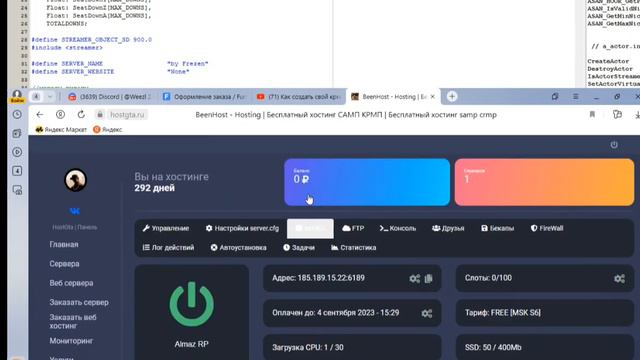This screenshot has height=360, width=640.
Task: Click CreateActor in editor function list
Action: coord(608,61)
